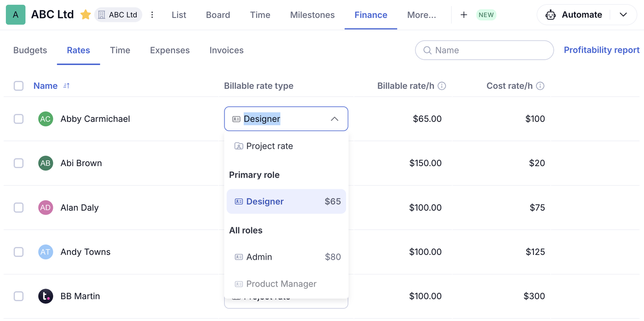Open the Profitability report link
644x321 pixels.
[601, 50]
